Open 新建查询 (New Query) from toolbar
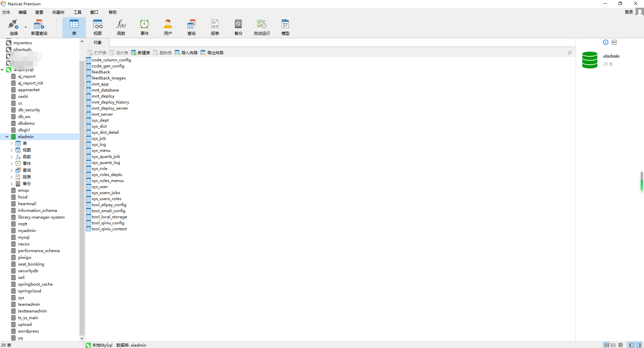Image resolution: width=644 pixels, height=348 pixels. coord(39,27)
